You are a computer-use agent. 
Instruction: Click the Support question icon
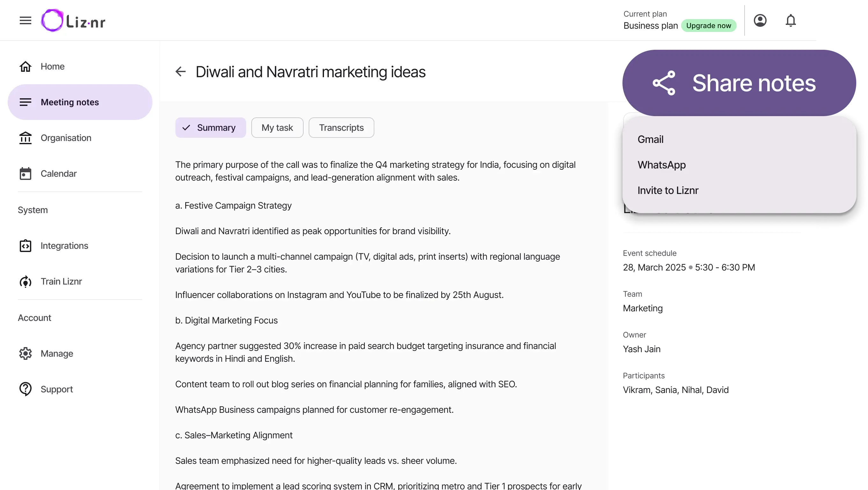tap(25, 389)
